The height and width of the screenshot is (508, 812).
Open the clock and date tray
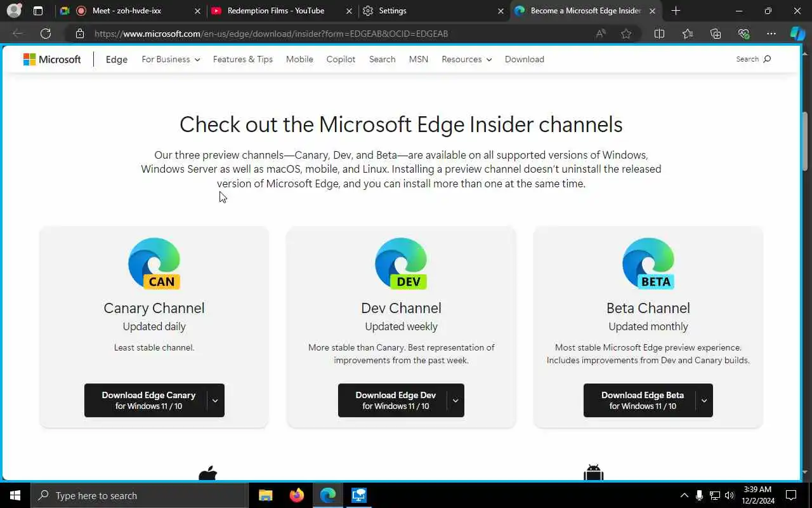click(757, 495)
